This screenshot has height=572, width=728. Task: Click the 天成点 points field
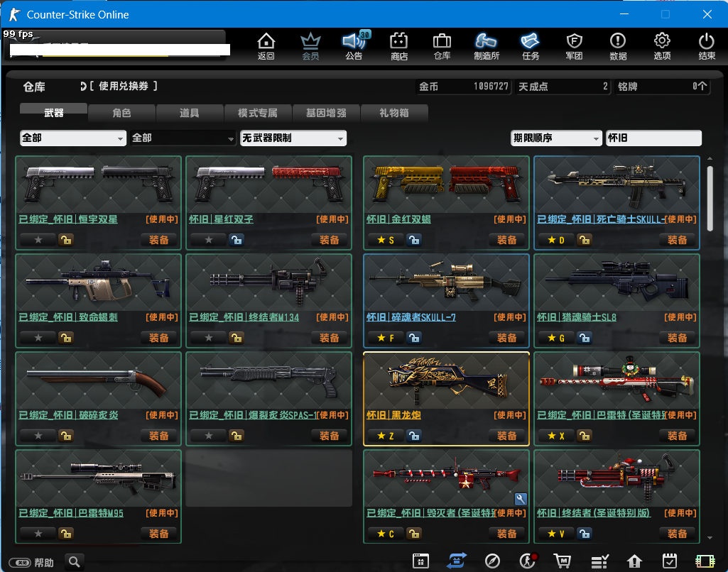pos(563,87)
